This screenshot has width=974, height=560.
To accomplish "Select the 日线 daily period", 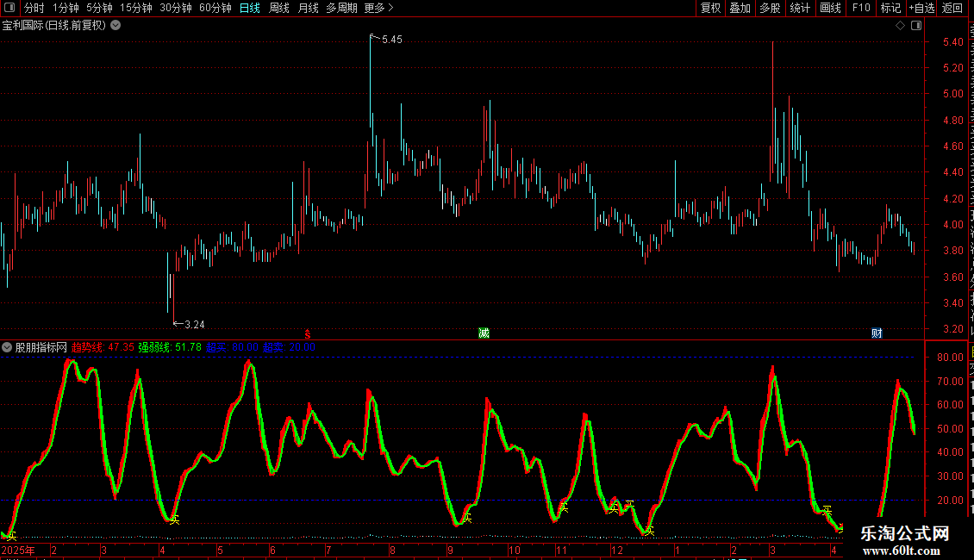I will (250, 8).
